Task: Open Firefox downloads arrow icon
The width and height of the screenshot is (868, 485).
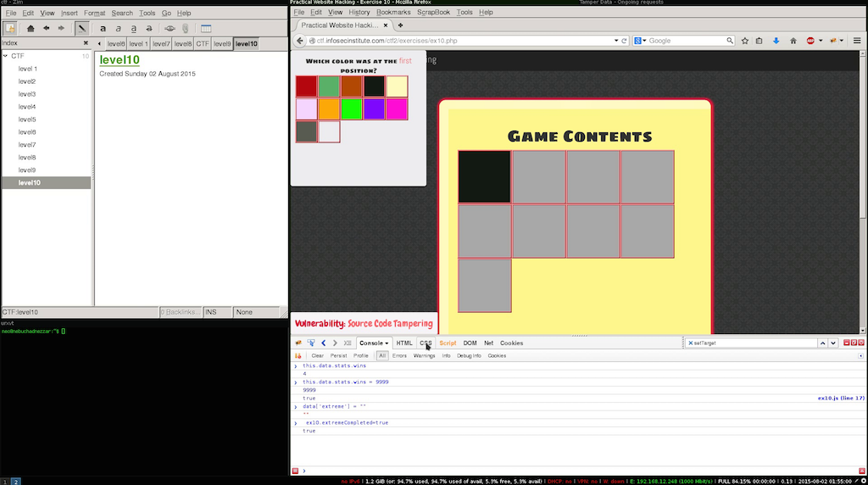Action: [776, 41]
